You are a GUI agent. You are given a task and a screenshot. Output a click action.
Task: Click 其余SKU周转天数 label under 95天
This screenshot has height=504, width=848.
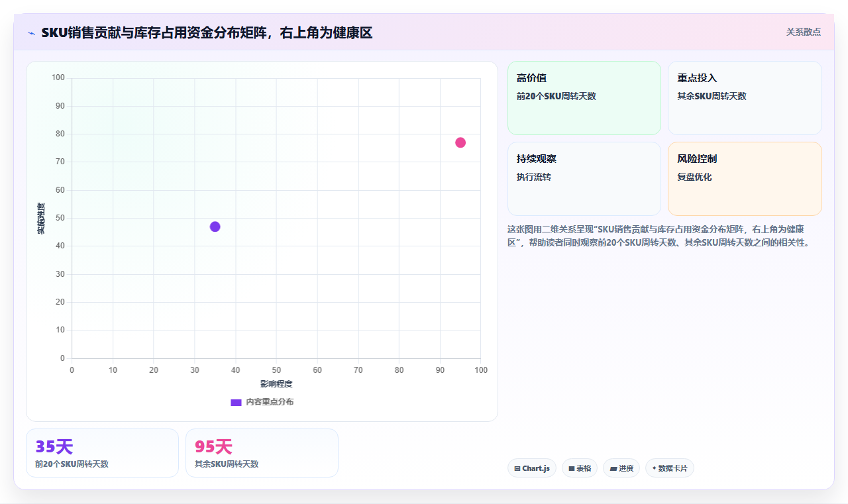pos(227,464)
